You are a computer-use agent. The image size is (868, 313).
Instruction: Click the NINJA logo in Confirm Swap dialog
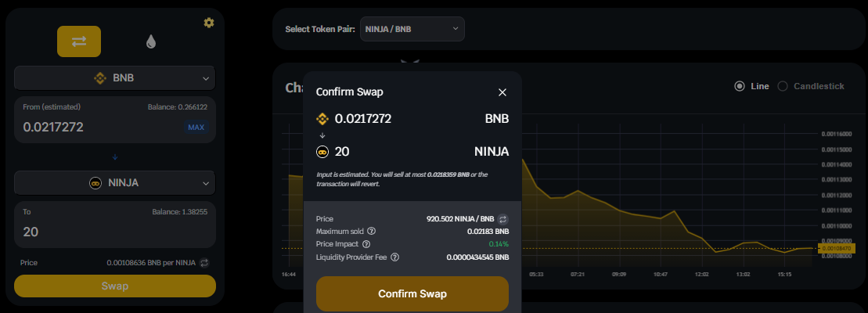click(x=322, y=152)
